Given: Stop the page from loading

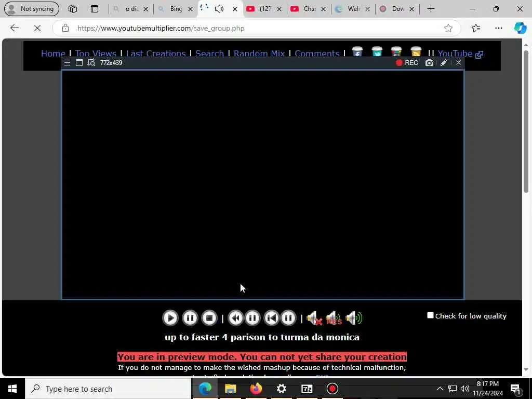Looking at the screenshot, I should 37,28.
